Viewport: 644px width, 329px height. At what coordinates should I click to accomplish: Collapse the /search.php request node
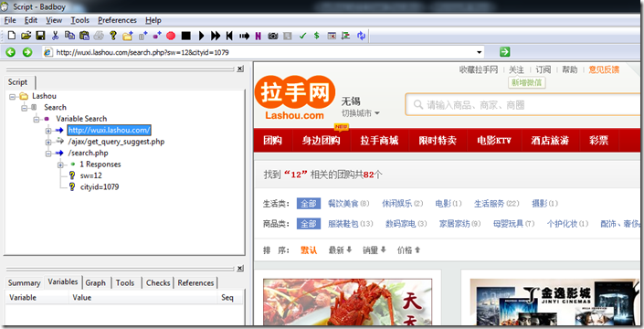[x=48, y=154]
